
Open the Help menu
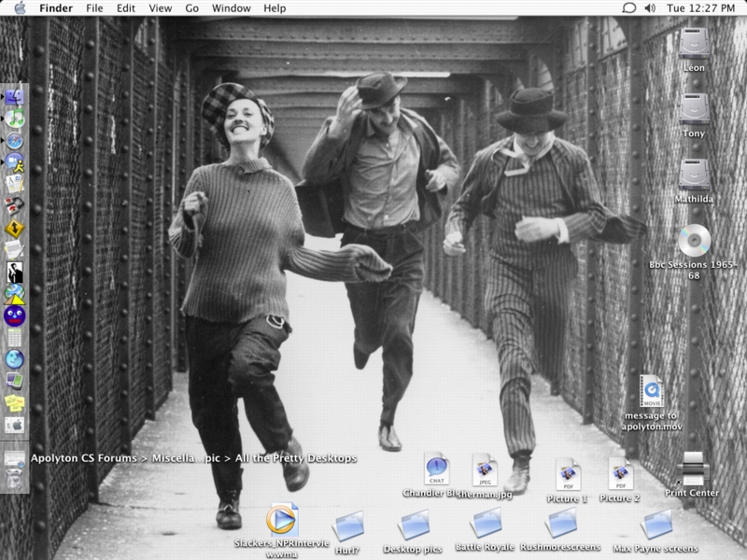pos(275,7)
